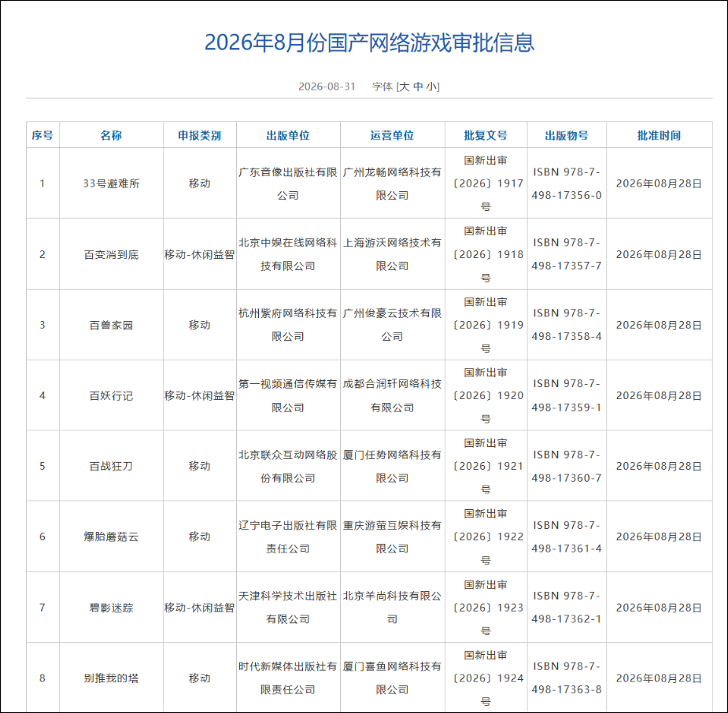Click the publish date 2026-08-31

[x=327, y=87]
